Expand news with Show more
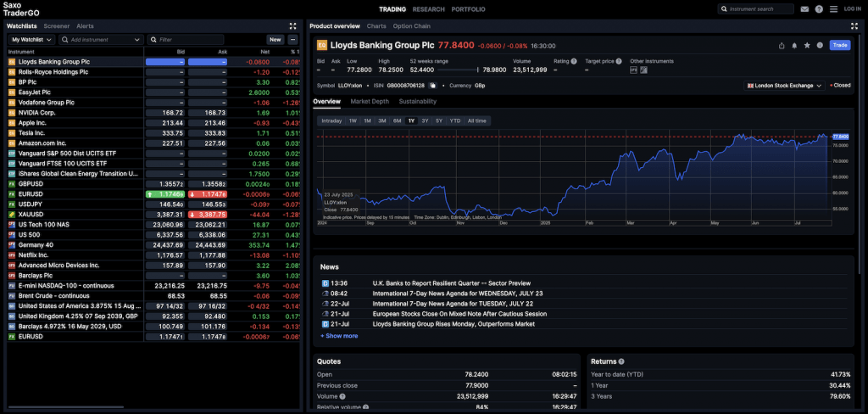The height and width of the screenshot is (414, 868). (x=339, y=336)
